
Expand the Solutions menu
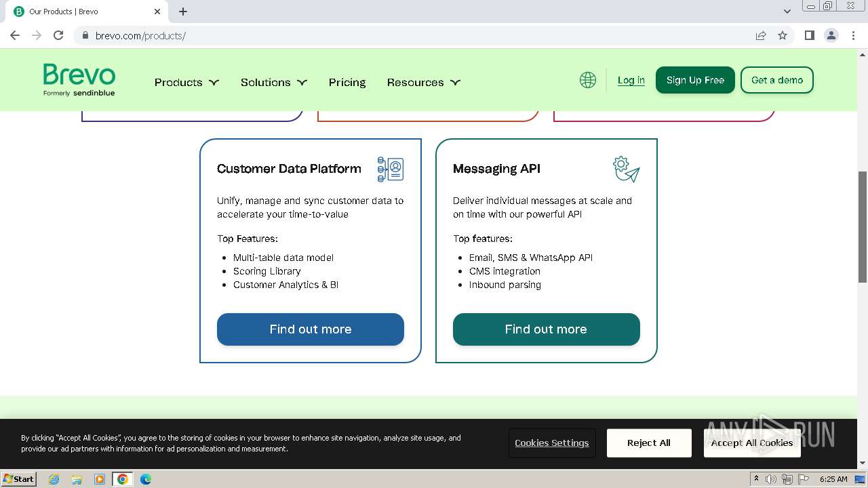(x=274, y=82)
